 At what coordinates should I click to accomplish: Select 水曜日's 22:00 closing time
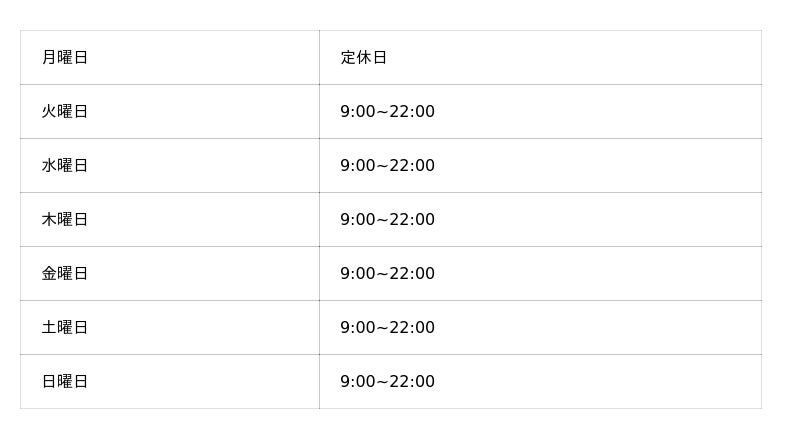click(x=412, y=166)
